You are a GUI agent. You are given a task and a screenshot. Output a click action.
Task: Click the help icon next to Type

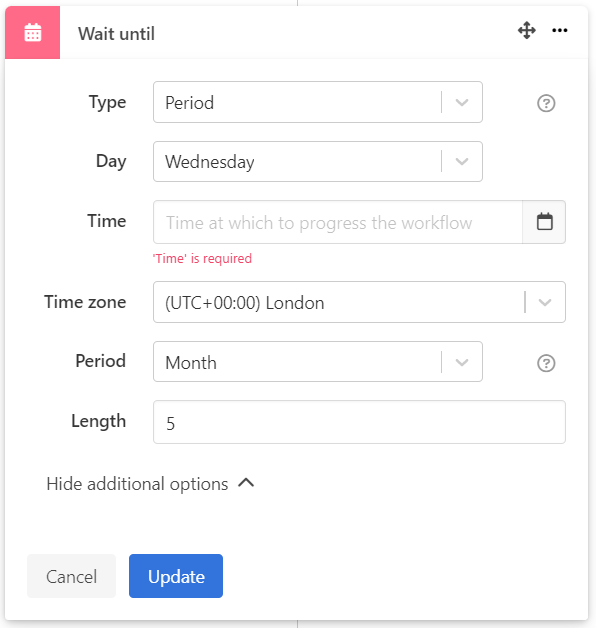[x=546, y=103]
